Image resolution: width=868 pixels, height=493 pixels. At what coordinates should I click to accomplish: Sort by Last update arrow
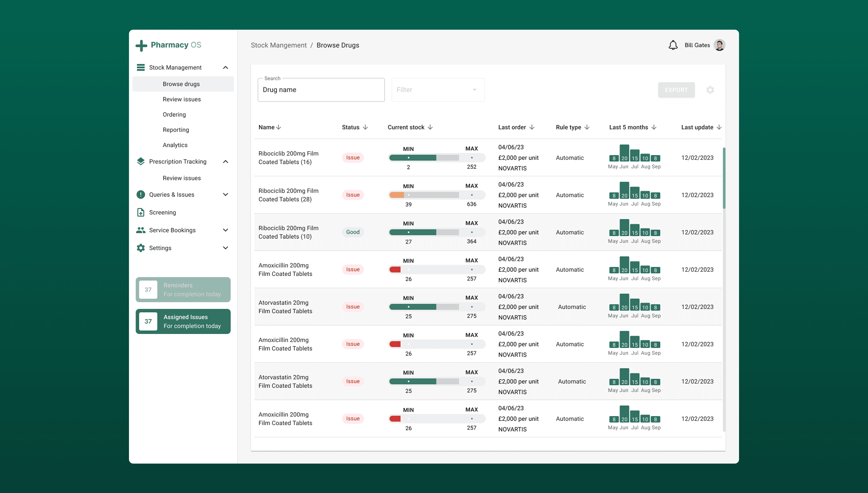click(719, 127)
